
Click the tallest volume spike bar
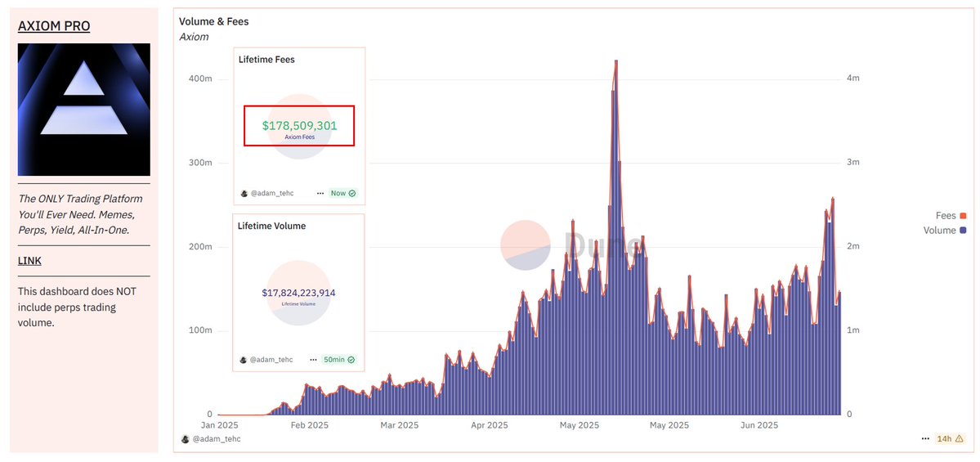[616, 238]
